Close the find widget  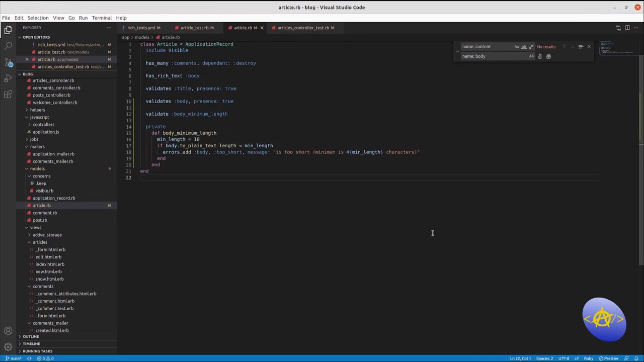(x=589, y=47)
